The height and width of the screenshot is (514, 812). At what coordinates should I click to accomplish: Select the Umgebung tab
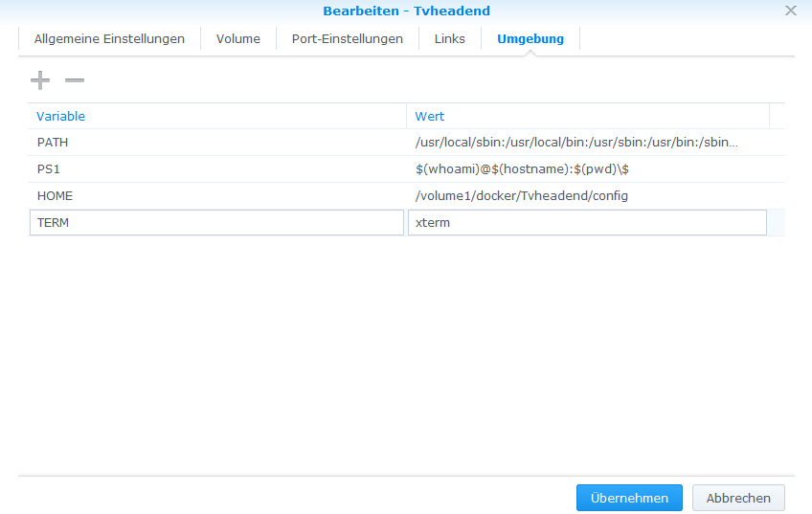pos(530,39)
